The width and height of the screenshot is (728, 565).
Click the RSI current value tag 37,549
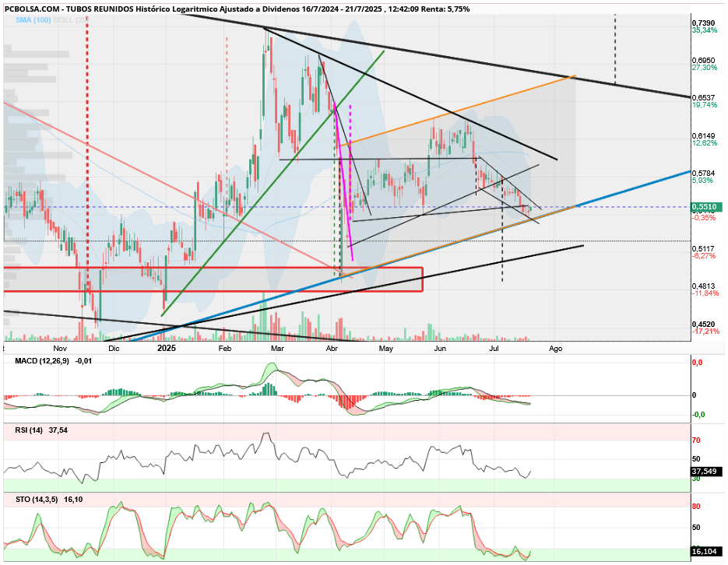707,472
